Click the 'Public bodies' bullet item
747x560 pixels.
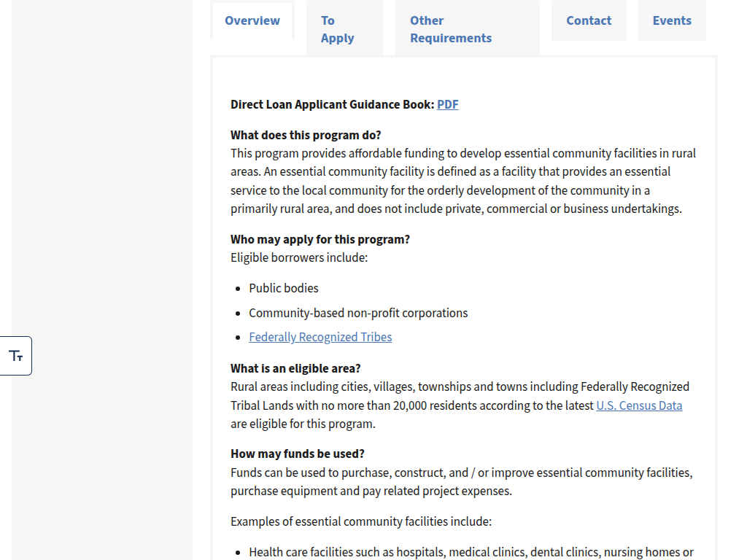pyautogui.click(x=284, y=289)
